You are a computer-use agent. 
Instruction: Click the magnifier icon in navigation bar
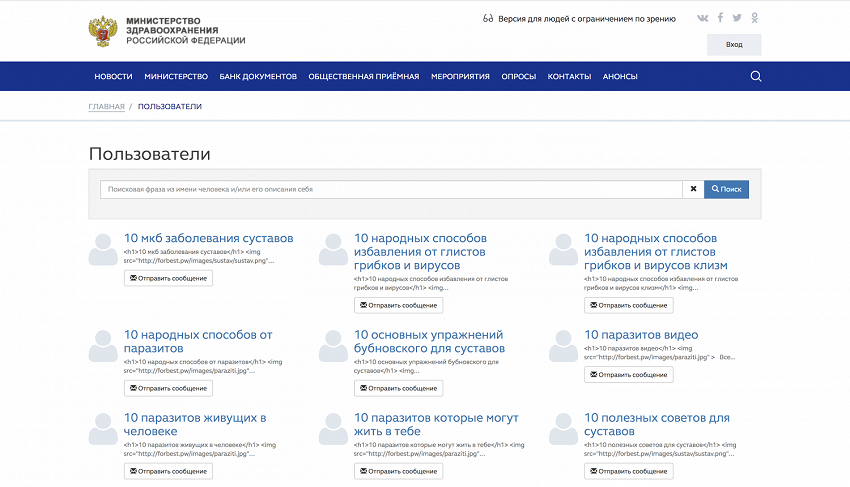pos(756,76)
